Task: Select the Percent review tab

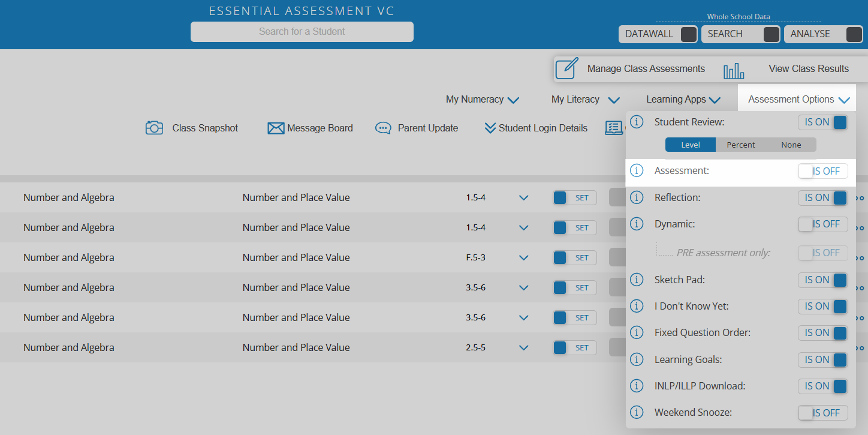Action: click(x=741, y=145)
